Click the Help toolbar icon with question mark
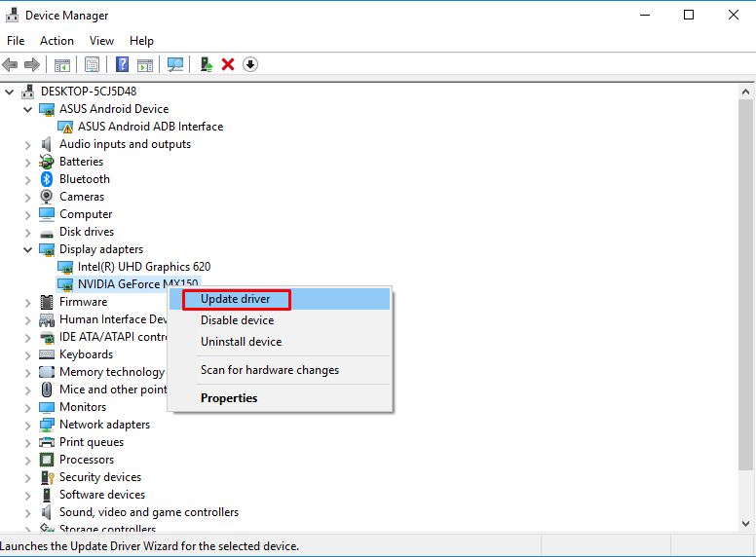The height and width of the screenshot is (557, 756). (122, 64)
